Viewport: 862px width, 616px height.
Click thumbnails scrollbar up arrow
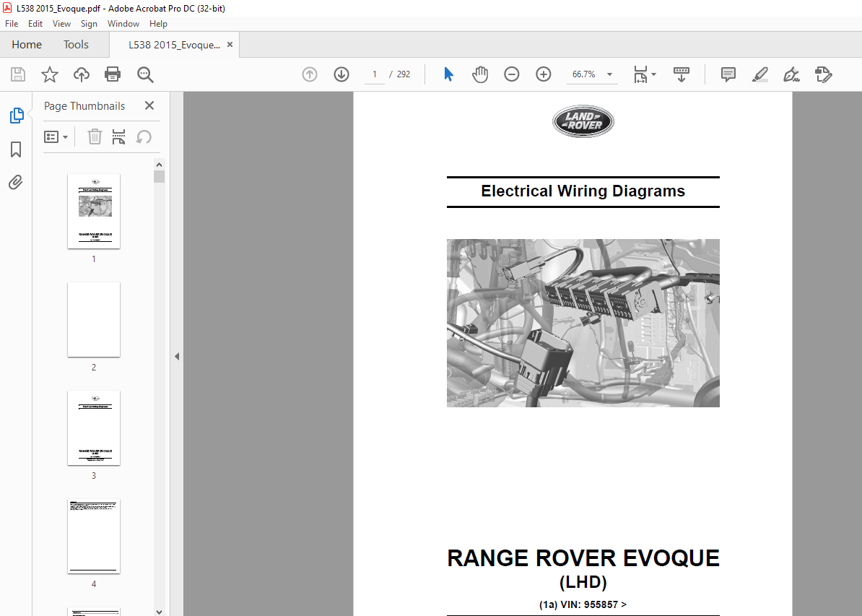tap(160, 165)
